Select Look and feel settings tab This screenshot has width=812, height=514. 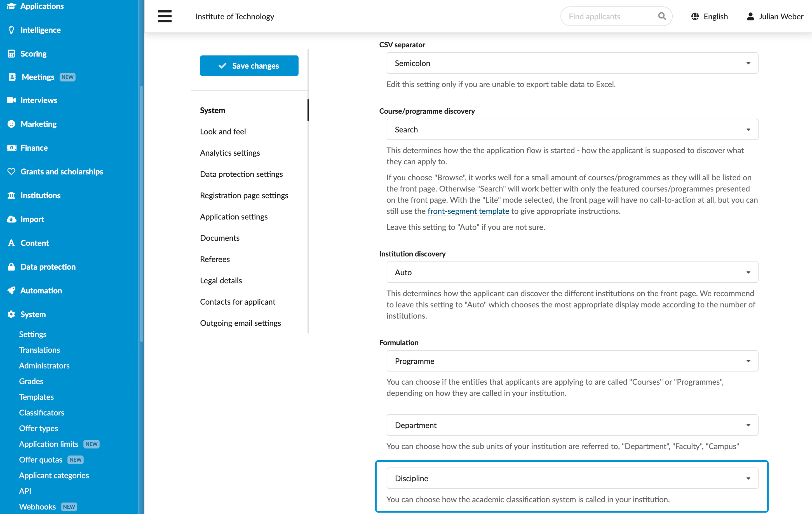tap(223, 131)
